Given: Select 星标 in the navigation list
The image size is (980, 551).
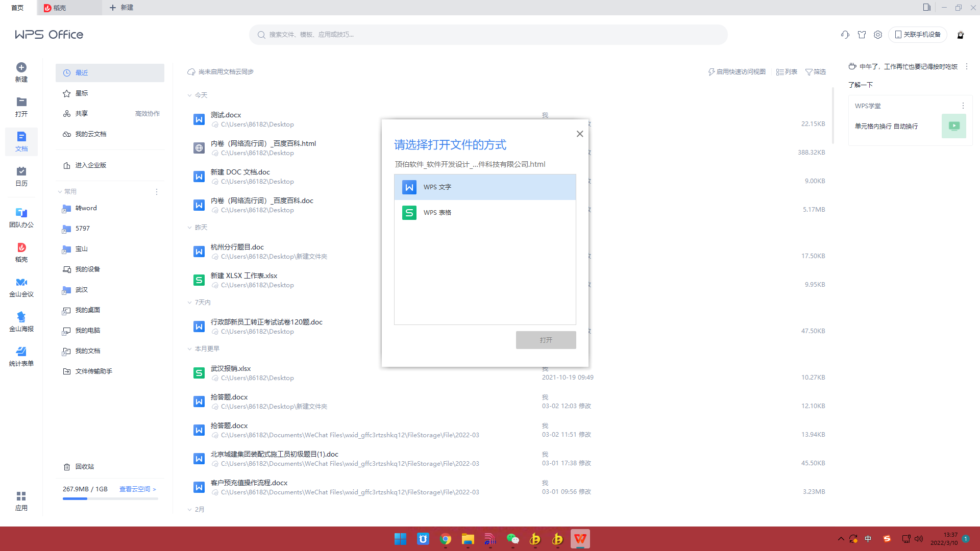Looking at the screenshot, I should tap(82, 93).
